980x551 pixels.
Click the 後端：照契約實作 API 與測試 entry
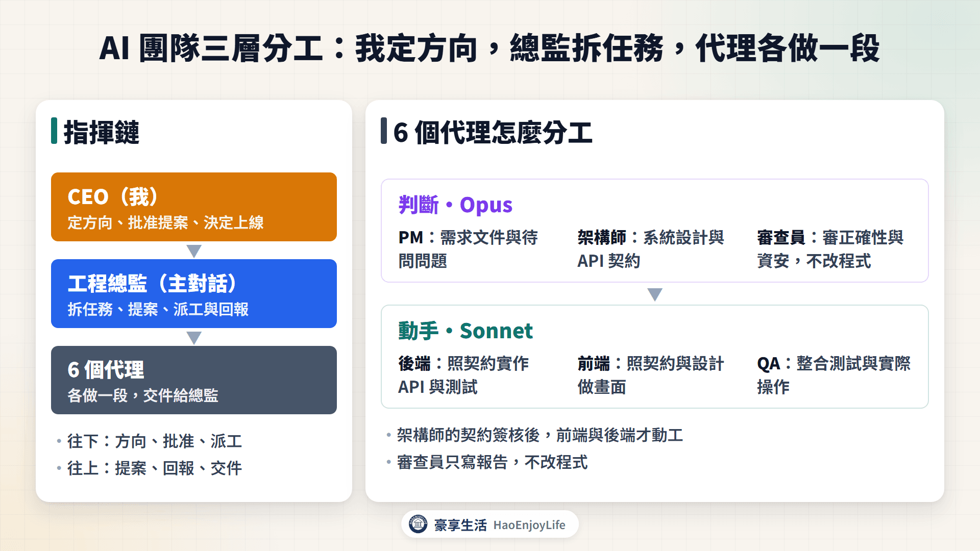[x=463, y=375]
